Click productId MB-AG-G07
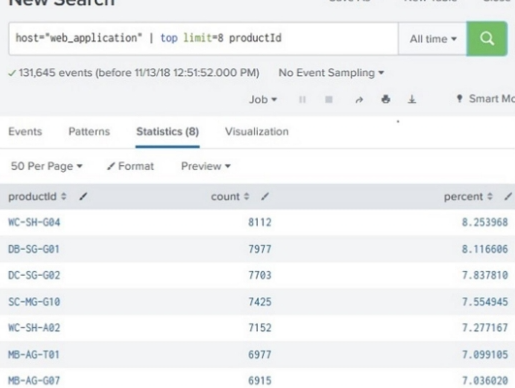This screenshot has width=515, height=388. point(34,381)
